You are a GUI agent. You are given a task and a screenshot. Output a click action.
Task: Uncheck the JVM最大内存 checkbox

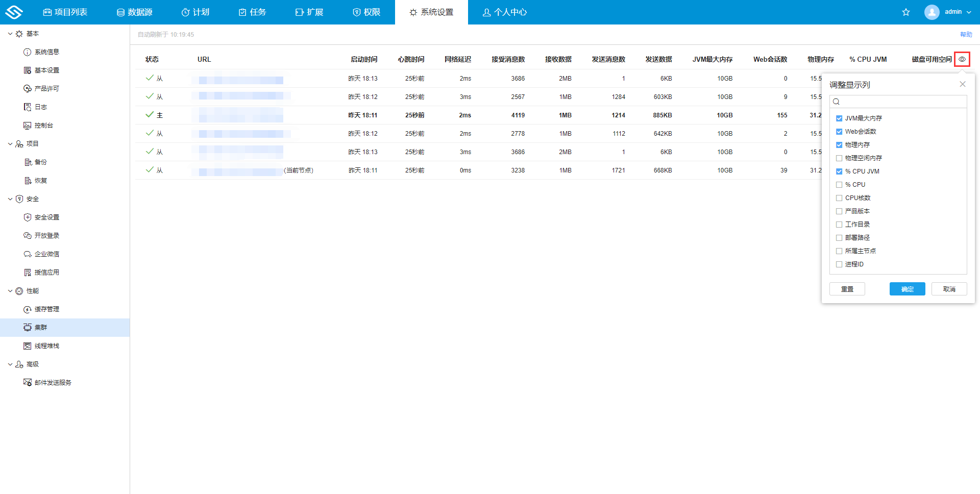pos(839,118)
